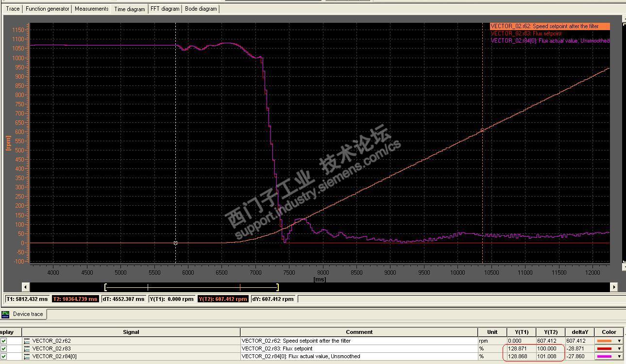Click the signal icon beside VECTOR_02.r84[0]
This screenshot has width=626, height=364.
pos(27,356)
